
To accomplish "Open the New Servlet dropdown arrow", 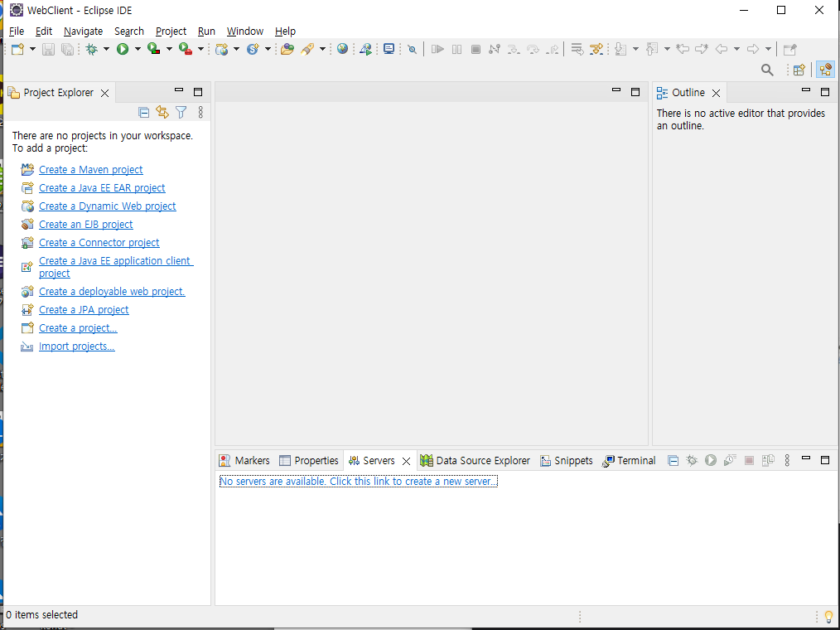I will pyautogui.click(x=268, y=50).
